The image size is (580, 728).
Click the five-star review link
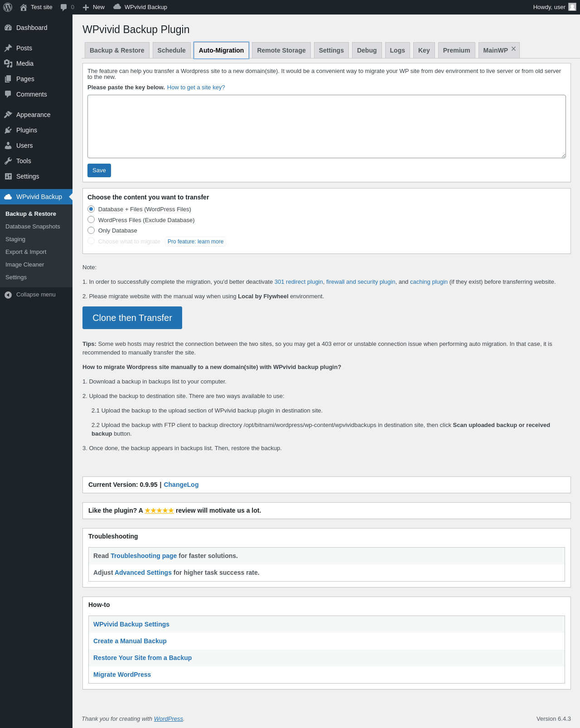click(x=159, y=510)
